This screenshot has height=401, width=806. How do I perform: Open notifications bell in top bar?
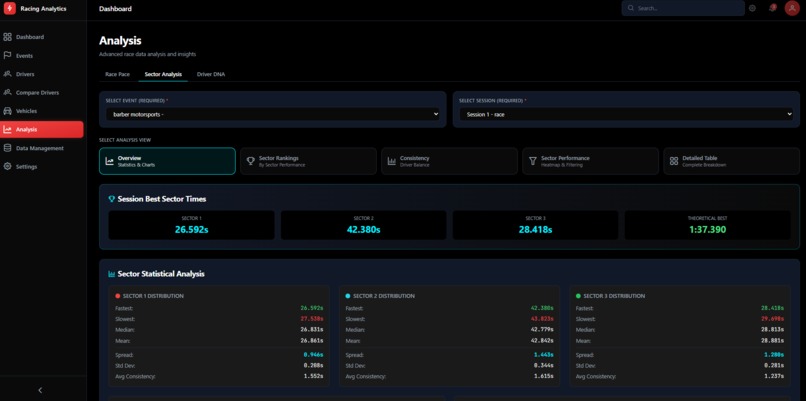pyautogui.click(x=772, y=8)
